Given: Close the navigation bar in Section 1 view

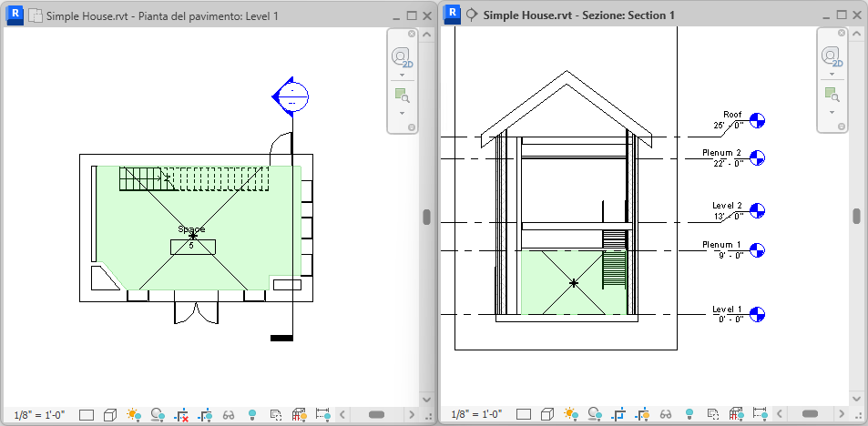Looking at the screenshot, I should (842, 34).
